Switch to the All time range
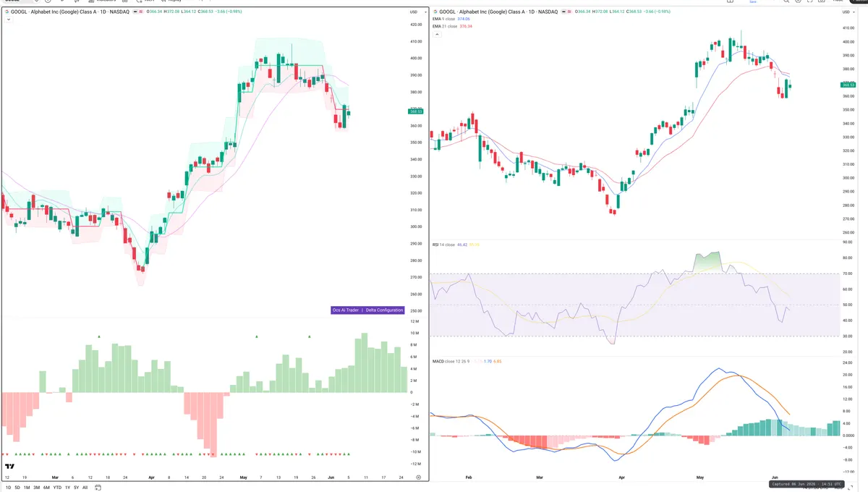 [85, 488]
